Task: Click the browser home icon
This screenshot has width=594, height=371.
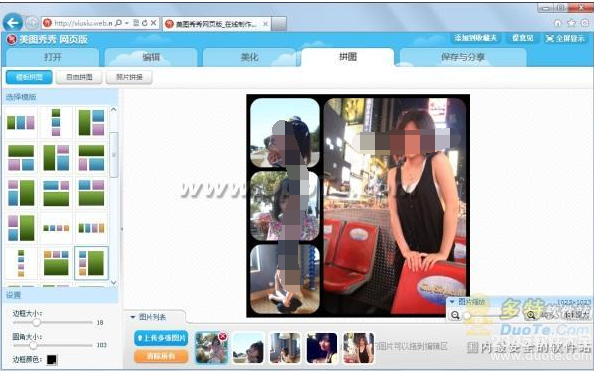Action: [x=558, y=23]
